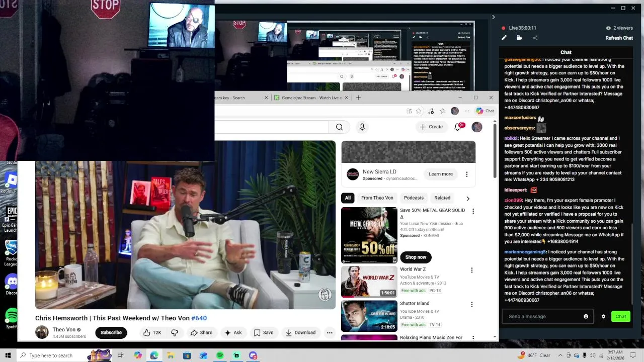Image resolution: width=644 pixels, height=362 pixels.
Task: Open Edge profile avatar
Action: tap(455, 111)
